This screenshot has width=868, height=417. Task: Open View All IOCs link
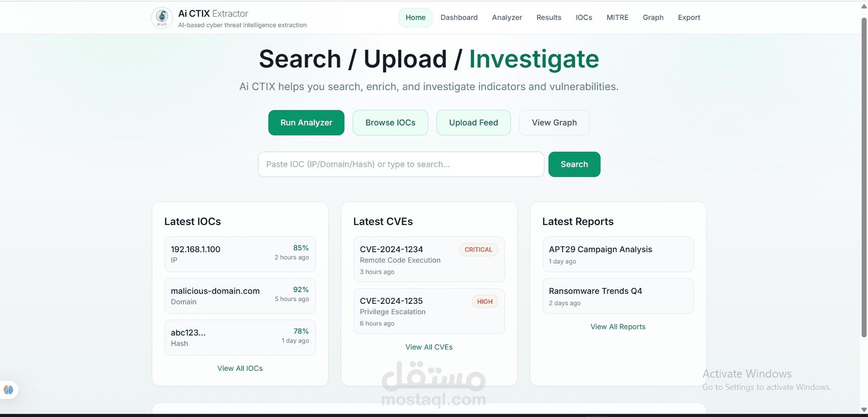240,368
